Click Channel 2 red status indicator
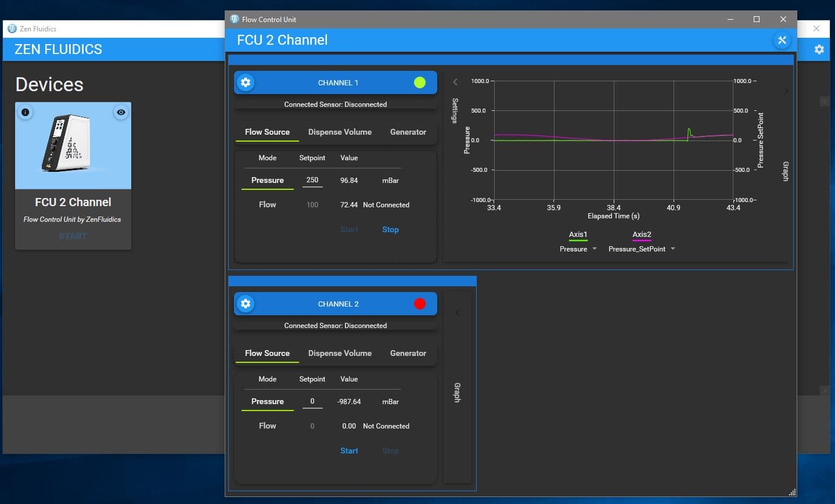 tap(420, 304)
